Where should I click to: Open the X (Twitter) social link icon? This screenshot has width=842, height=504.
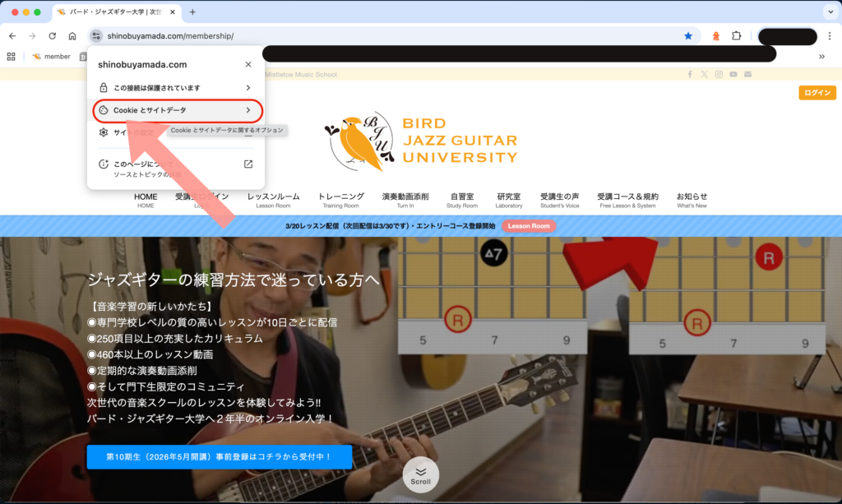704,75
